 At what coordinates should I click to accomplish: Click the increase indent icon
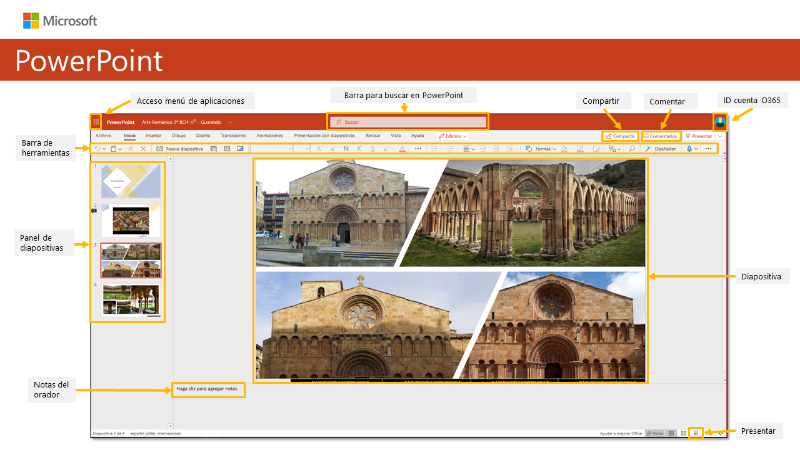tap(496, 148)
